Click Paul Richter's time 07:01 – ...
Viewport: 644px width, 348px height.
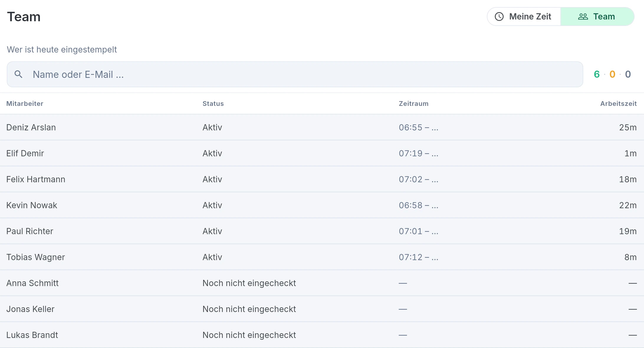(x=418, y=231)
